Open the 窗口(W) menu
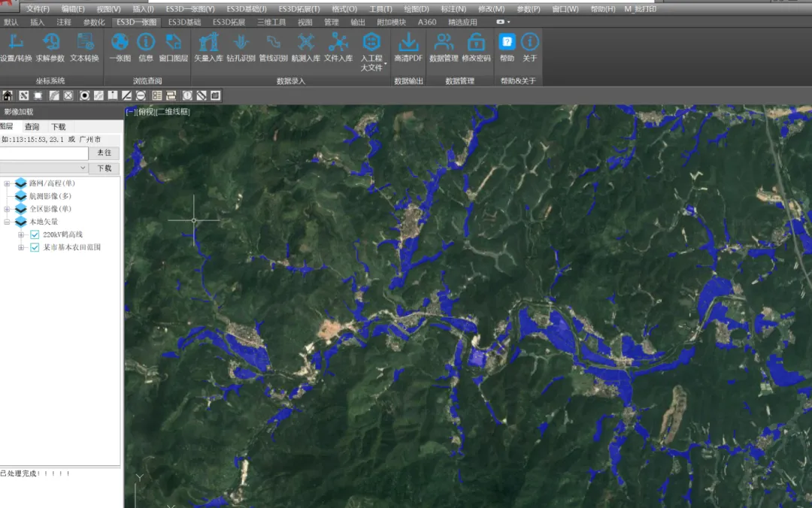This screenshot has width=812, height=508. click(565, 9)
